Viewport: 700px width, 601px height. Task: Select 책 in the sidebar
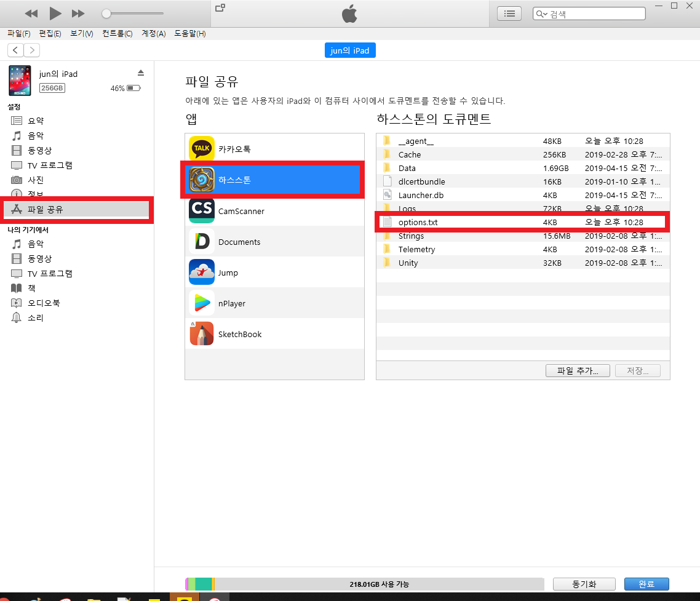(x=31, y=288)
